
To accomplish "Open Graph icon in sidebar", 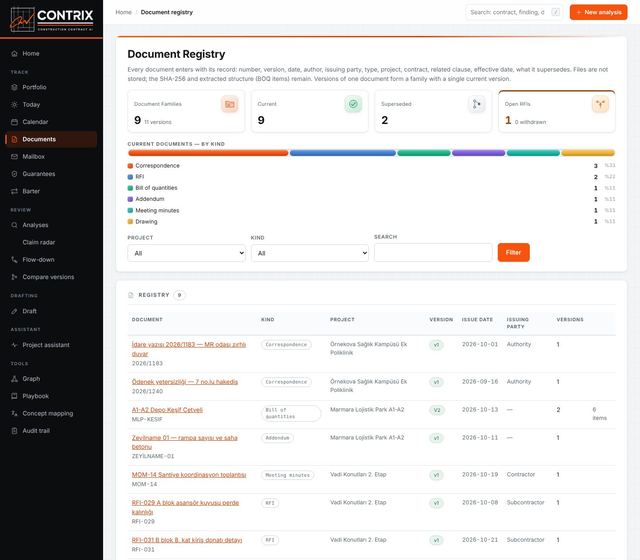I will pyautogui.click(x=14, y=379).
